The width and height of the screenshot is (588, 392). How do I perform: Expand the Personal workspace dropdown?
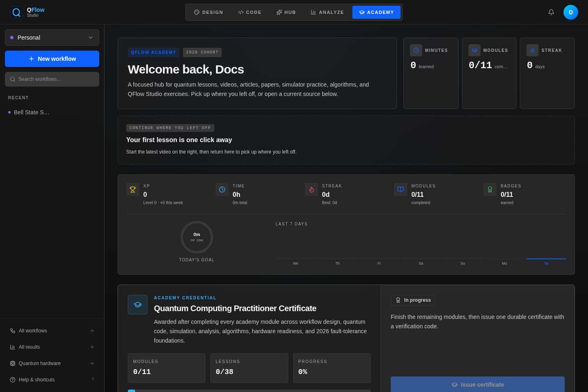[52, 38]
